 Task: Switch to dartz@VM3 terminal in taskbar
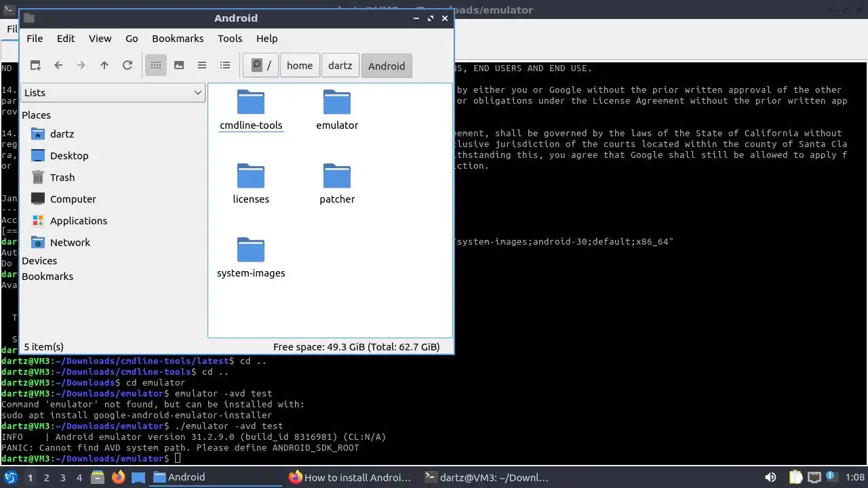coord(487,477)
